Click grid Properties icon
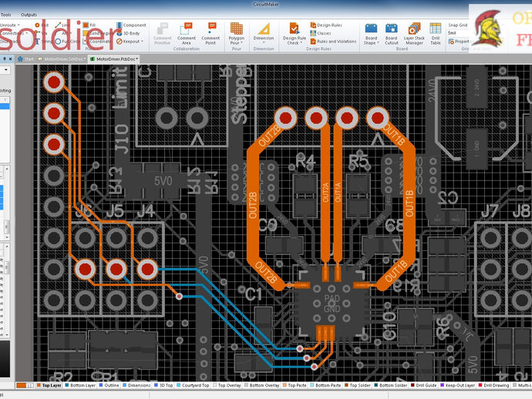Screen dimensions: 532x399 tap(452, 42)
